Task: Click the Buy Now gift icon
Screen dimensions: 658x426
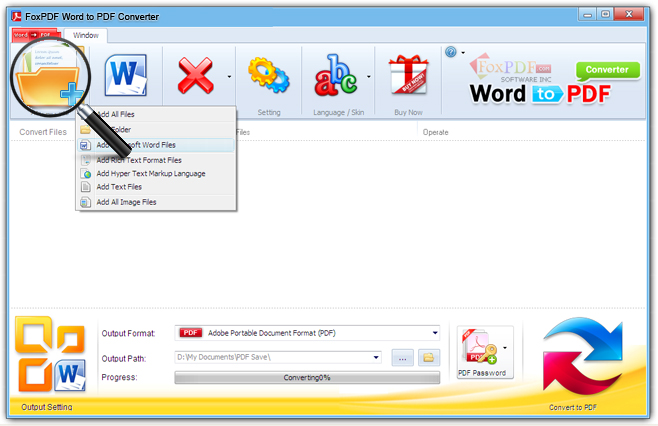Action: [x=408, y=75]
